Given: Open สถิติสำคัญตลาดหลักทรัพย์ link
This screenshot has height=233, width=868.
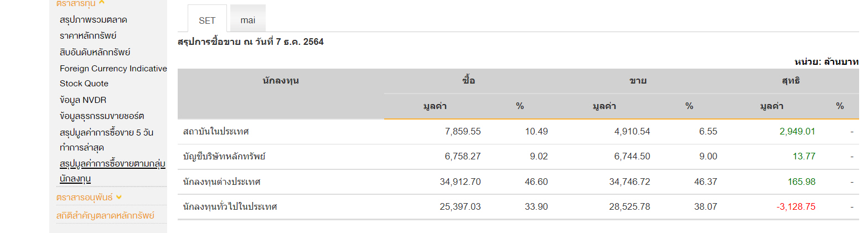Looking at the screenshot, I should tap(105, 215).
